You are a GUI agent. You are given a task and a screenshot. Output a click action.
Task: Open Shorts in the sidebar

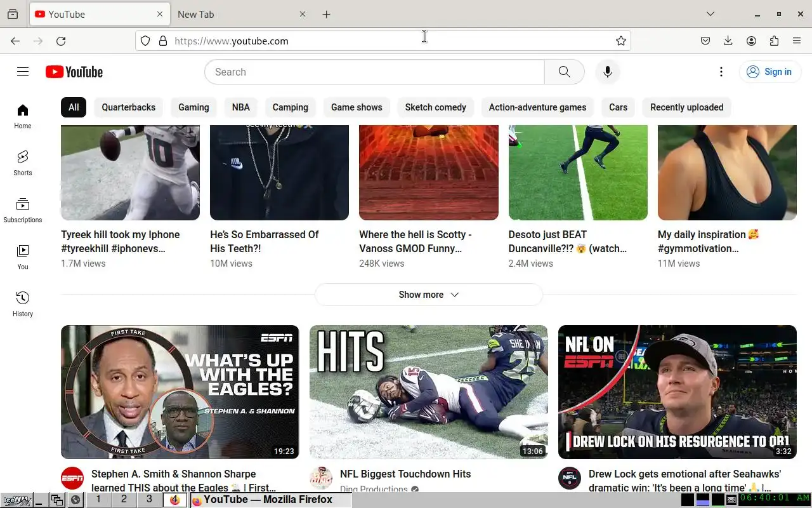[23, 163]
